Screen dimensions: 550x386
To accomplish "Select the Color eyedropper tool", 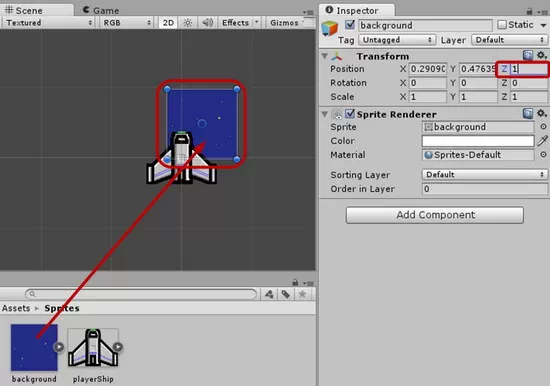I will [x=542, y=140].
